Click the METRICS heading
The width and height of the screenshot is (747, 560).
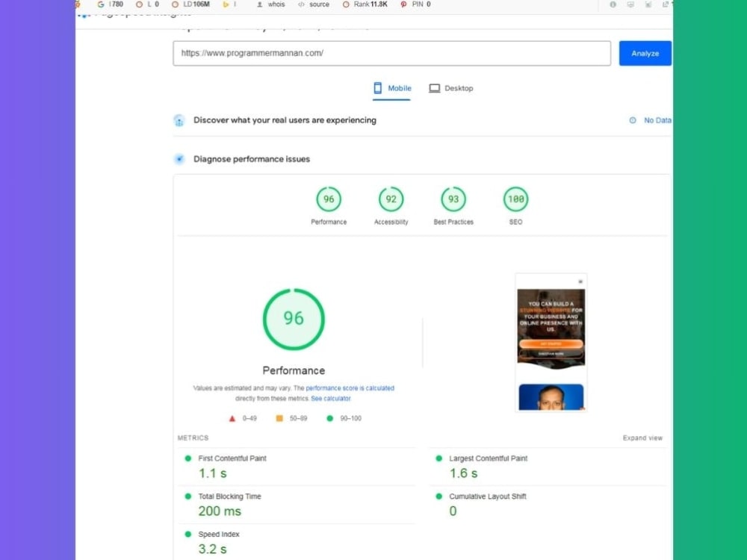pos(193,438)
